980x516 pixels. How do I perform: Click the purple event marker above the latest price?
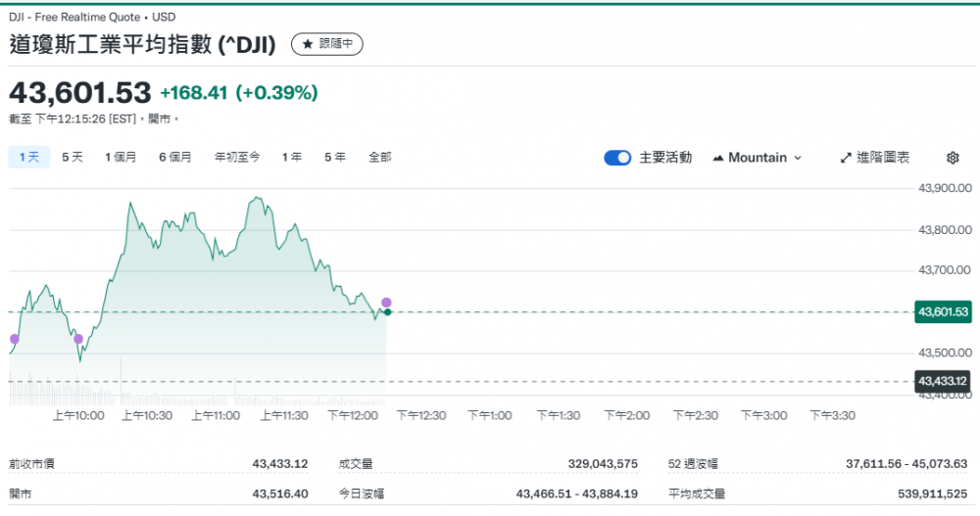click(386, 302)
